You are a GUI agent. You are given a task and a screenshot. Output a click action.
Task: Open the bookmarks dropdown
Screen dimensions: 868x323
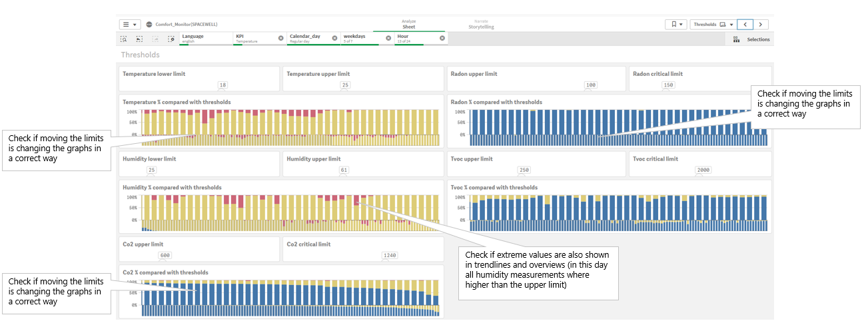tap(675, 24)
